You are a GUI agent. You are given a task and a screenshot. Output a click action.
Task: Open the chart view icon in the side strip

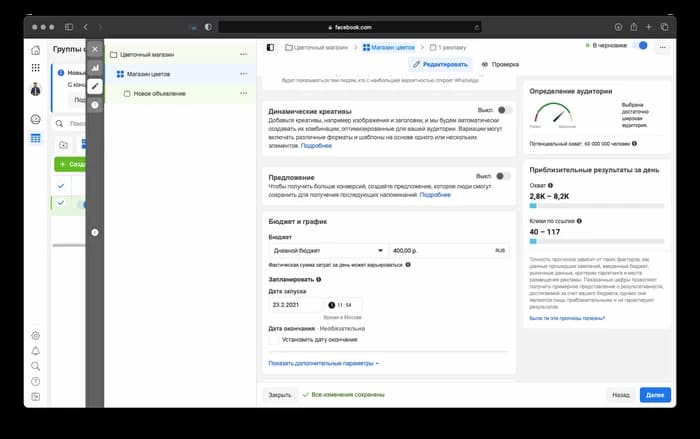95,67
